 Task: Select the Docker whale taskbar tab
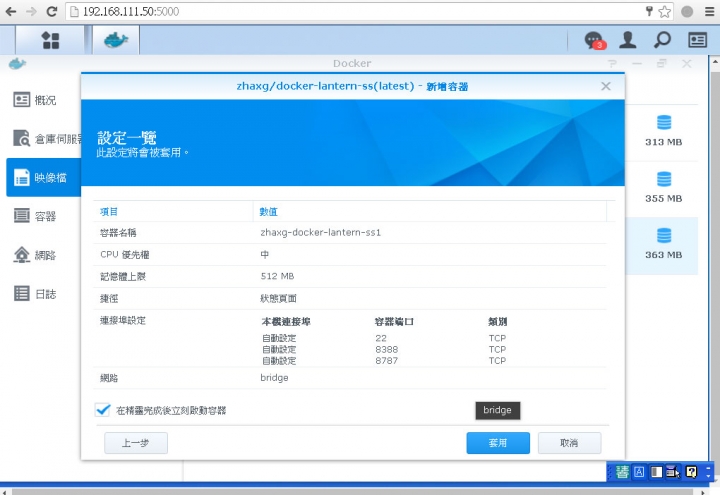pos(116,40)
